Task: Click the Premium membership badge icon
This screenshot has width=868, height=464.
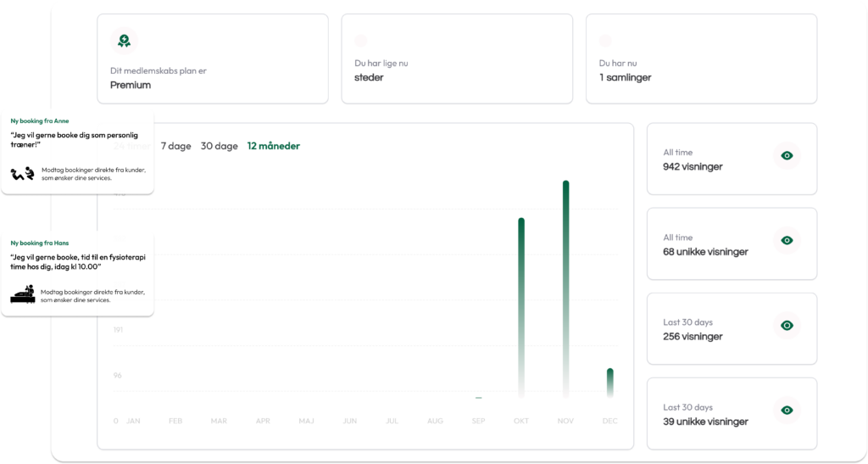Action: tap(124, 41)
